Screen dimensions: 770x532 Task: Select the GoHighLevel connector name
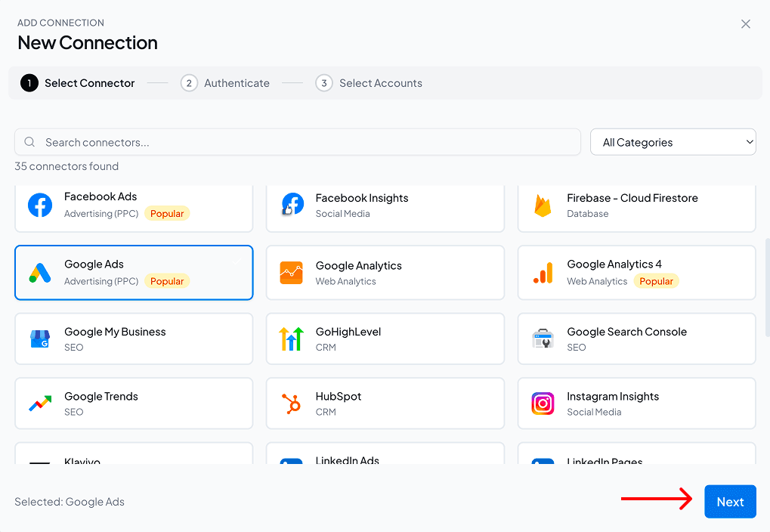point(348,332)
